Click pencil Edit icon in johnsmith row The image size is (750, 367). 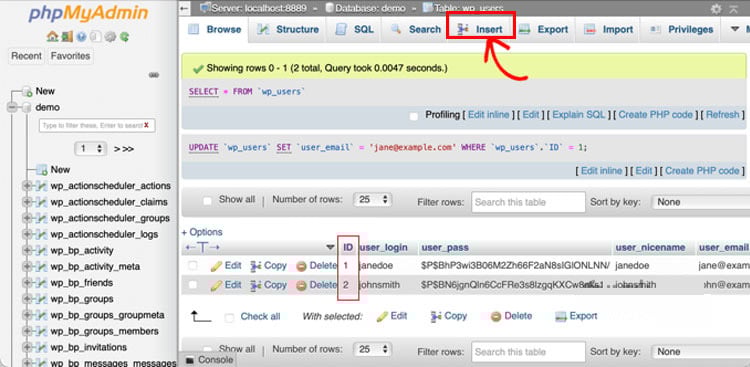click(216, 286)
